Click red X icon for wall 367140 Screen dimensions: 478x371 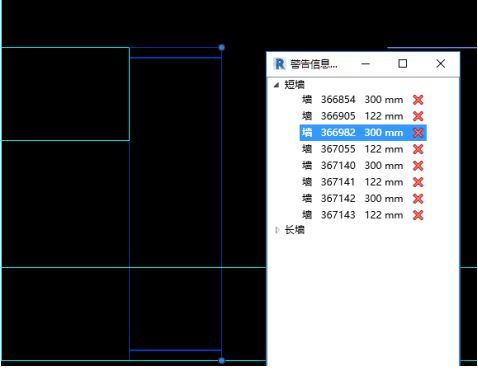coord(418,166)
